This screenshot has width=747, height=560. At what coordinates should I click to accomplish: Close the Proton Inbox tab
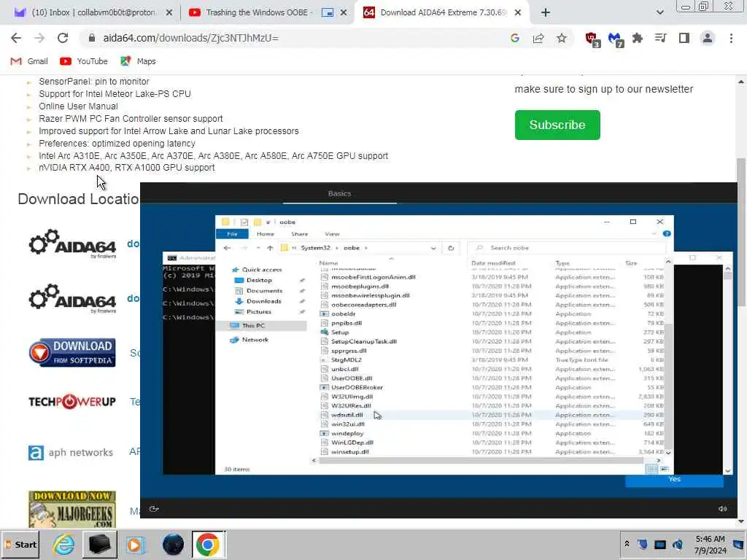tap(169, 13)
